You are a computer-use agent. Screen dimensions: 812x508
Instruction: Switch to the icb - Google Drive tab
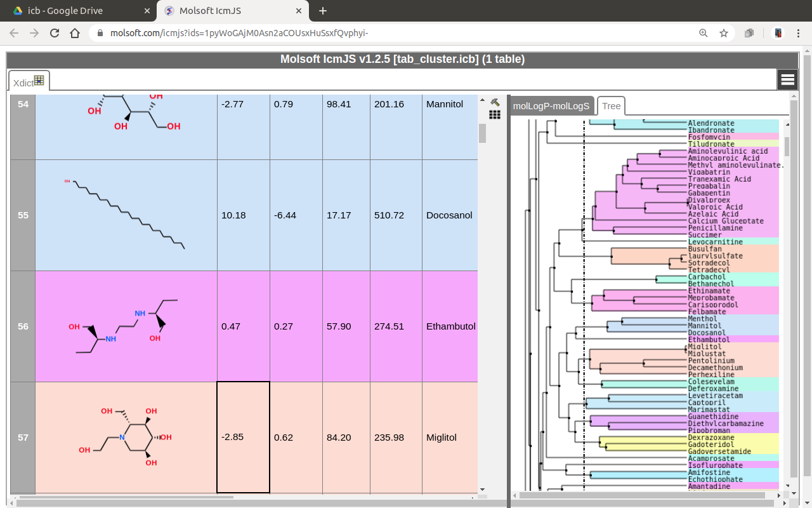(x=65, y=11)
